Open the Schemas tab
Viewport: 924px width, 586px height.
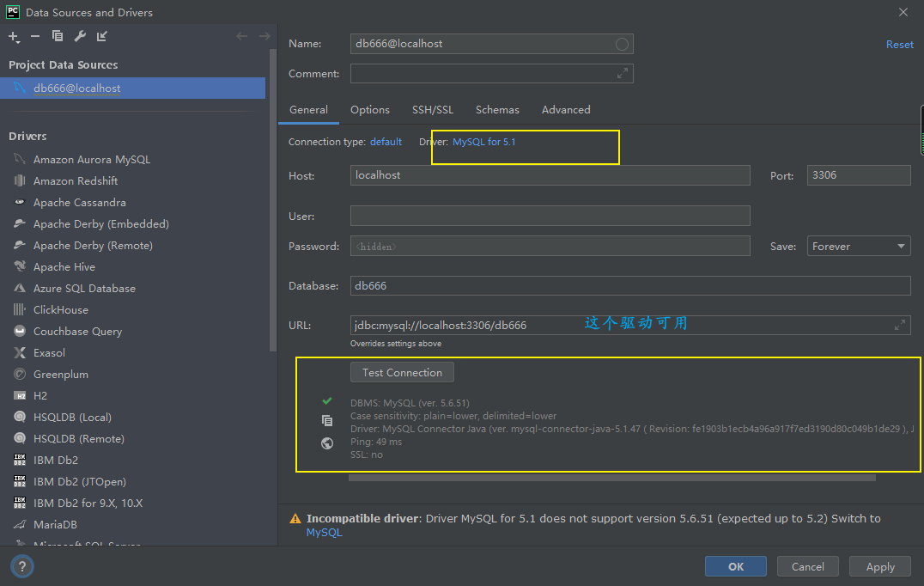pyautogui.click(x=497, y=110)
